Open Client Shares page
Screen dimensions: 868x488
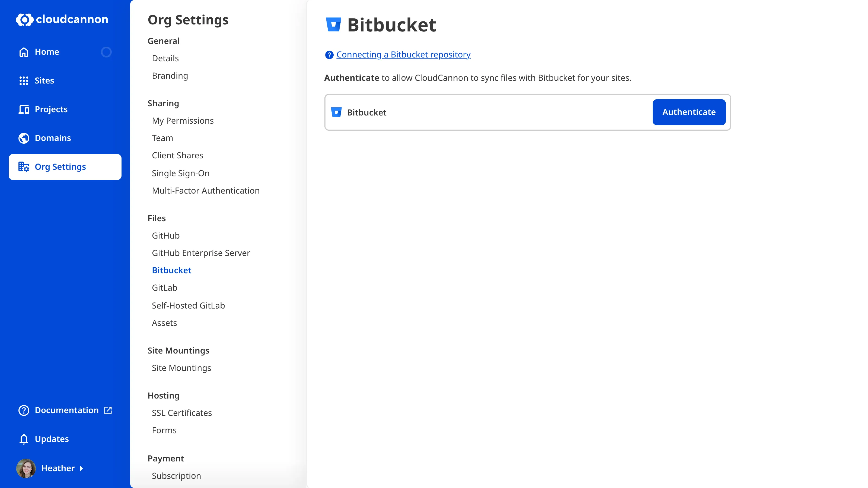pos(177,155)
